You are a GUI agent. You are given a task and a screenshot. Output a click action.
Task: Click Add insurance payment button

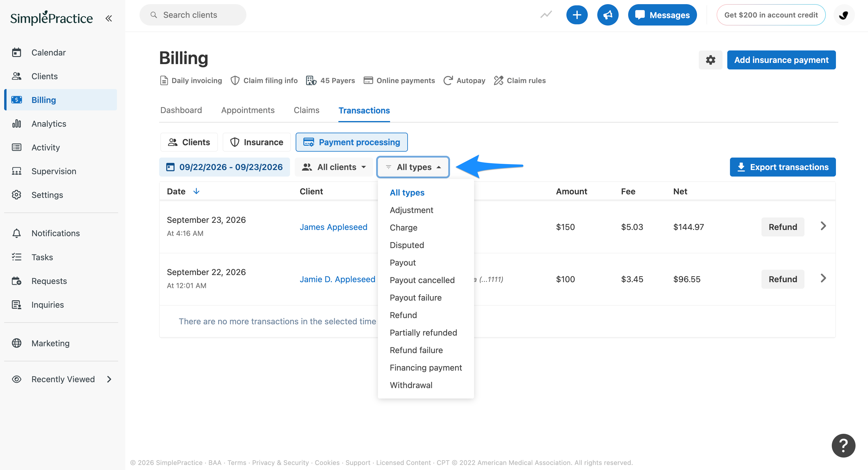pos(781,60)
